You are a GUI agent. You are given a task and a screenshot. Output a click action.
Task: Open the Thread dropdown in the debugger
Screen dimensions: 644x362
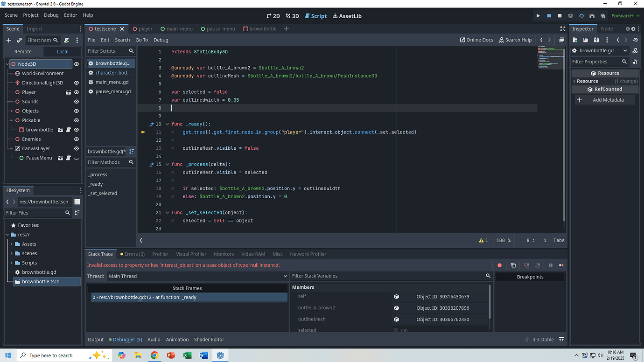click(196, 276)
